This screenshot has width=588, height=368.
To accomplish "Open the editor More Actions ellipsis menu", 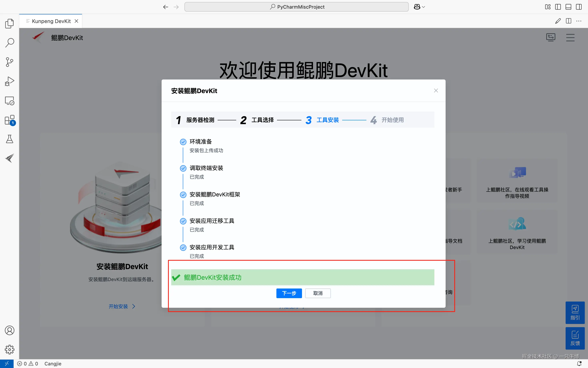I will pos(579,21).
